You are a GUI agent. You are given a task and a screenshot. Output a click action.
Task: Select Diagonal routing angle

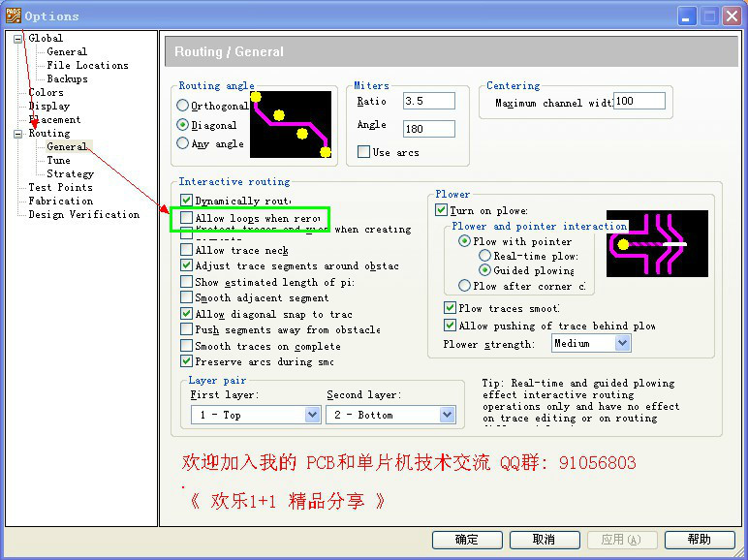[x=183, y=124]
